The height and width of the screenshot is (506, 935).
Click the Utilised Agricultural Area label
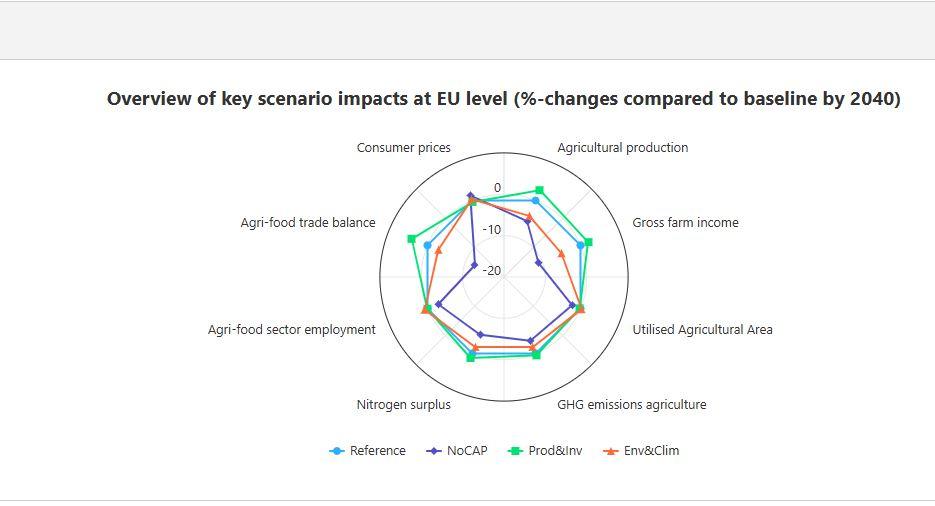click(x=702, y=330)
